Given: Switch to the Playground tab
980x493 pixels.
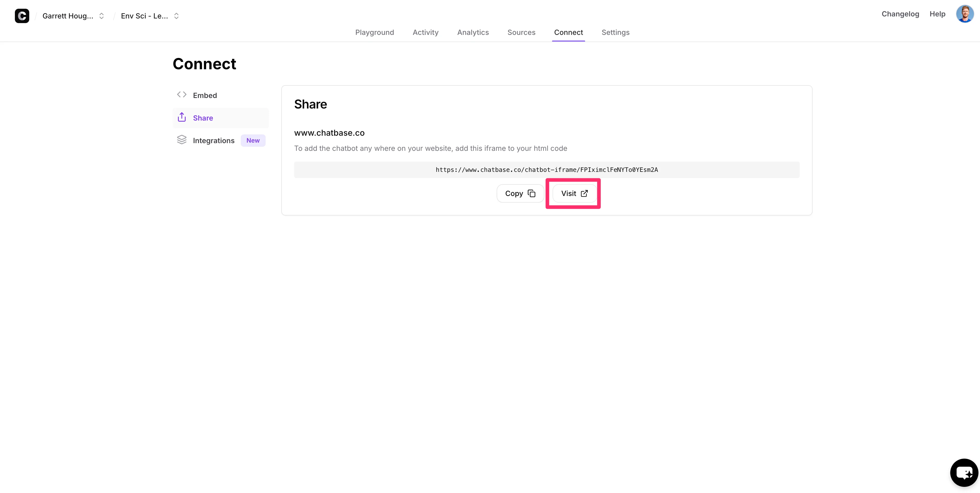Looking at the screenshot, I should point(374,32).
